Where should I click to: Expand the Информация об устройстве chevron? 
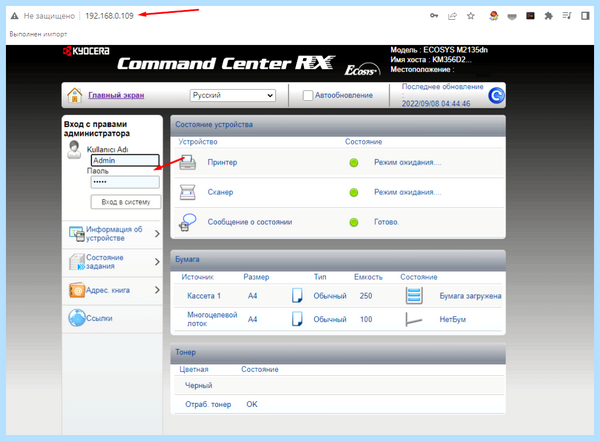click(x=157, y=234)
